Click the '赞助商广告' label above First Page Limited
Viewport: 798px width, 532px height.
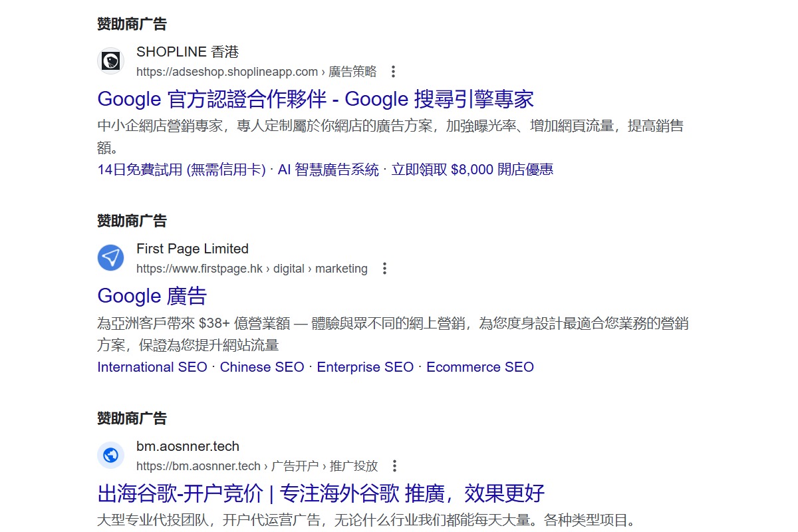point(132,221)
